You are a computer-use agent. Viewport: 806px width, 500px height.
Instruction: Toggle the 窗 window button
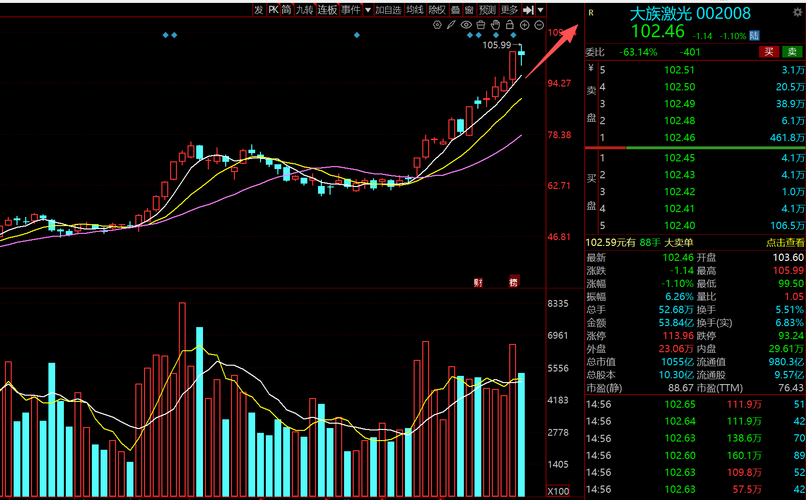point(469,10)
